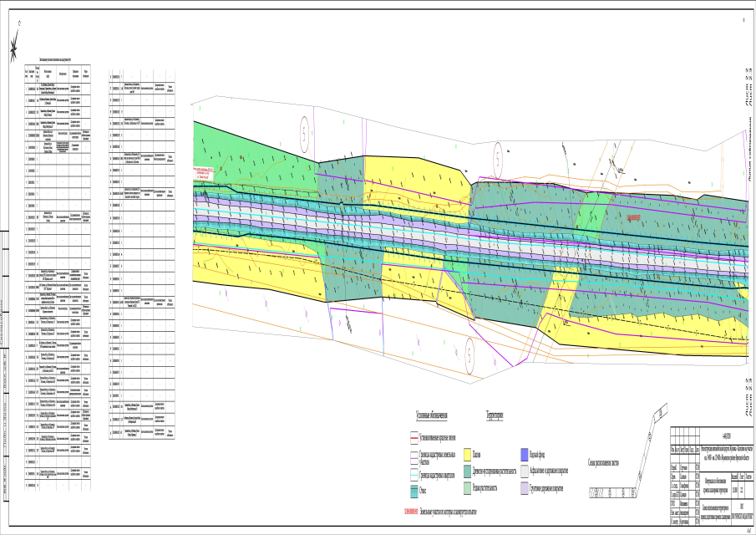Click the red line sample in legend
The height and width of the screenshot is (535, 756).
coord(414,437)
